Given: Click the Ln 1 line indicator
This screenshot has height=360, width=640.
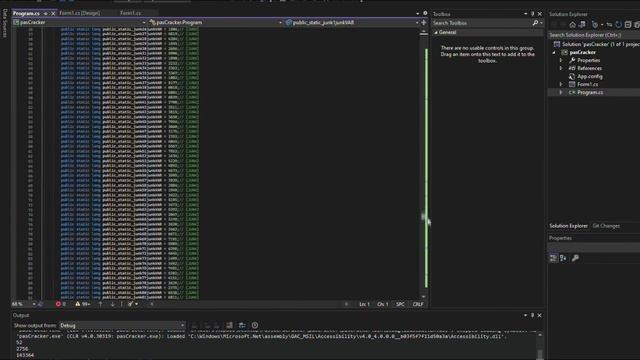Looking at the screenshot, I should [364, 304].
